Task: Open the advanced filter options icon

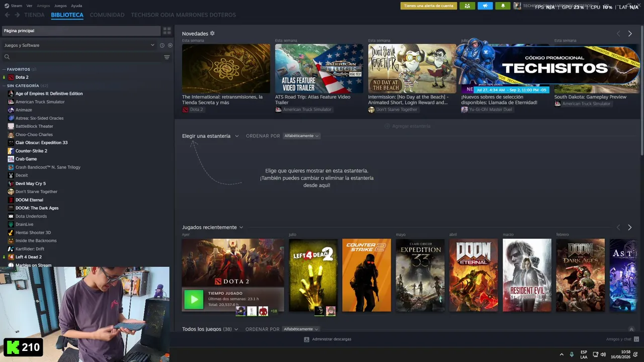Action: pyautogui.click(x=167, y=57)
